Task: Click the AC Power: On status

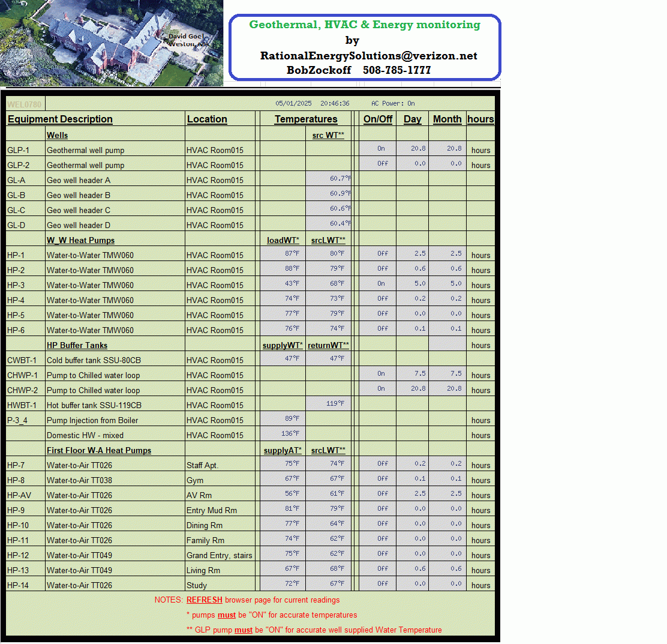Action: (x=393, y=103)
